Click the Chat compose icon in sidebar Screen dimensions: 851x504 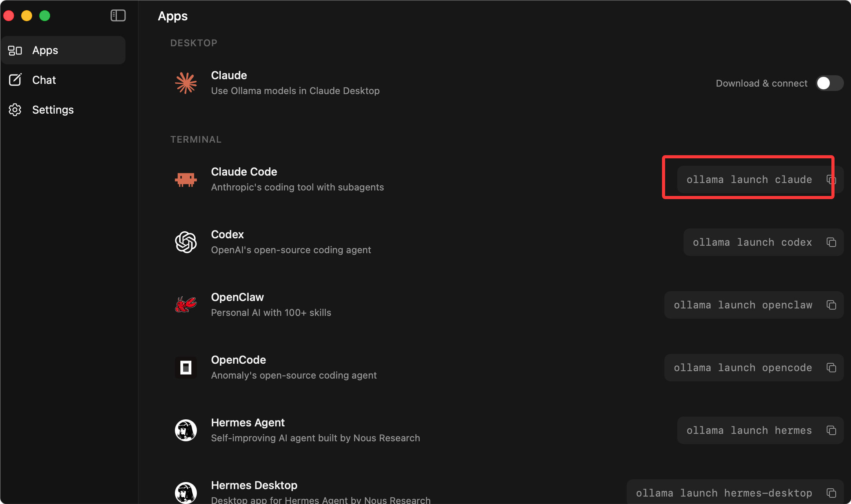click(15, 80)
